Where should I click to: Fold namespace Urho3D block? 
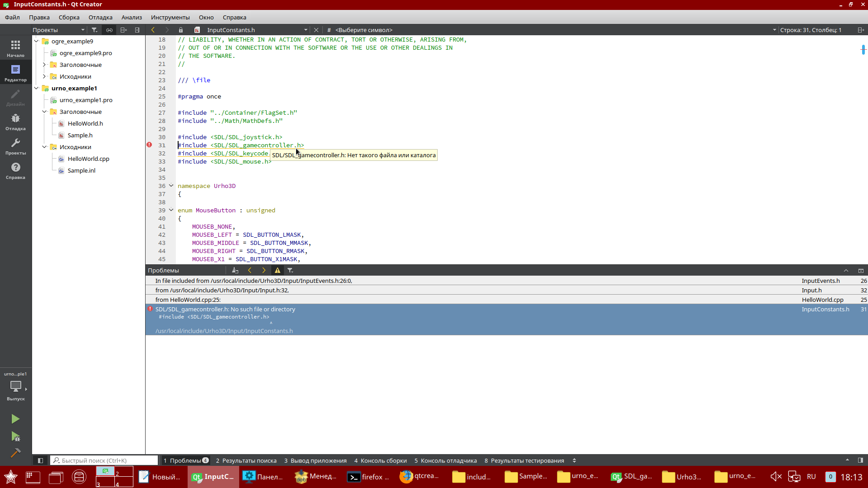click(171, 186)
